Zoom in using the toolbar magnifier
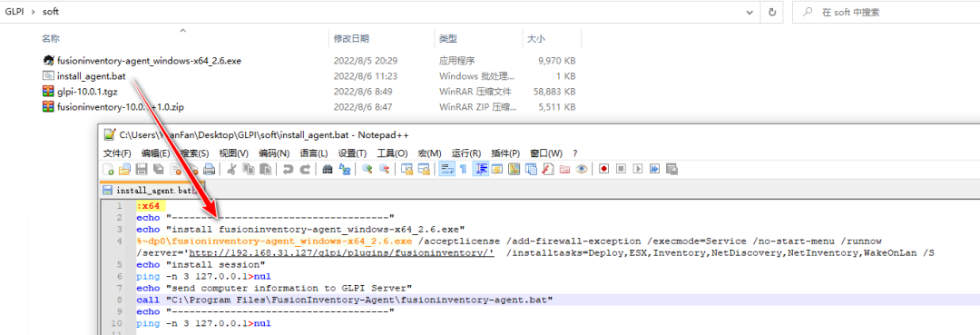This screenshot has height=335, width=980. click(x=367, y=169)
